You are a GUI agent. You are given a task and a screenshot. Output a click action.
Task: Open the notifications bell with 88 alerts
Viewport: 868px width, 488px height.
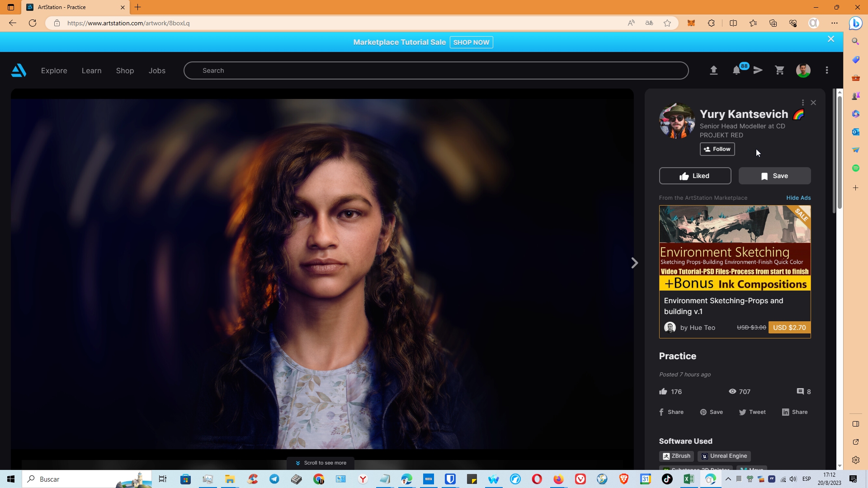click(736, 70)
